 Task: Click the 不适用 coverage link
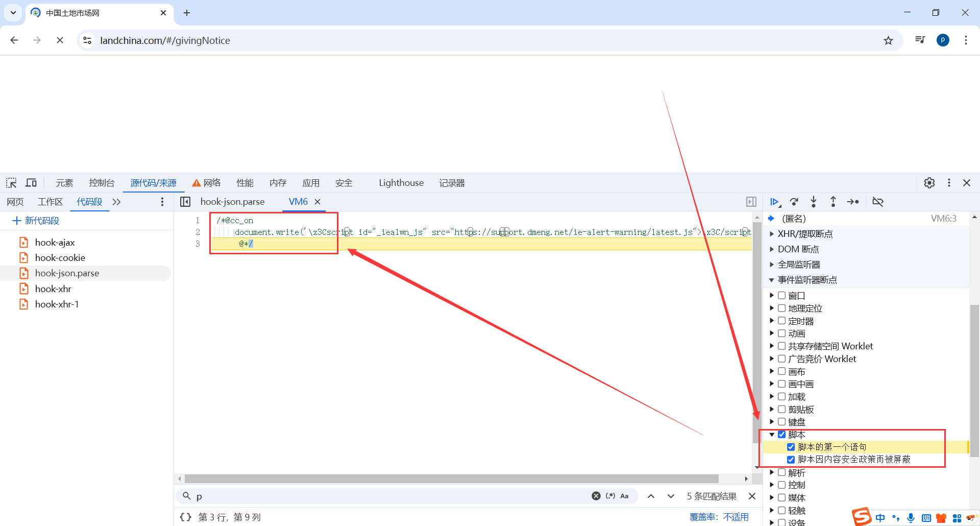tap(736, 517)
